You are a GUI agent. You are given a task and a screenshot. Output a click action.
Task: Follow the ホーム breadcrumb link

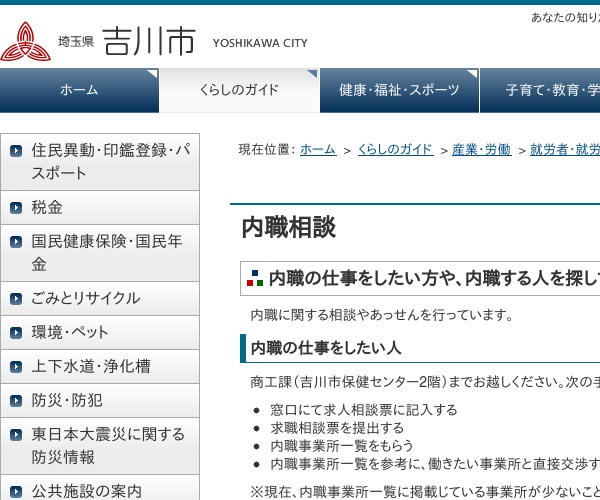click(317, 150)
